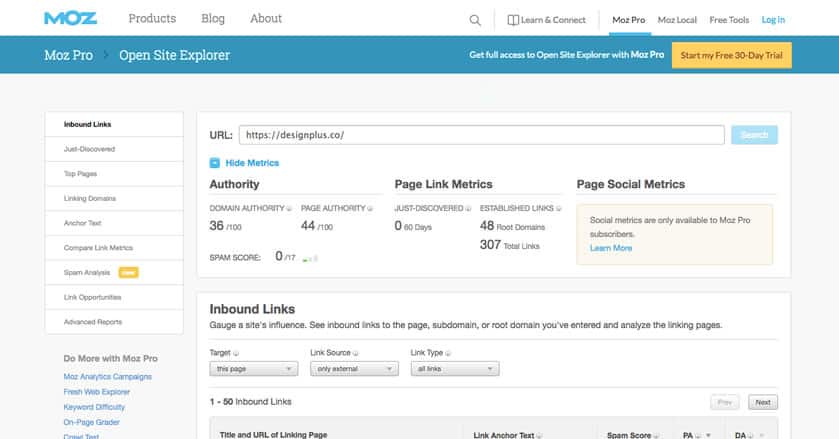Click the '1 - 50 Inbound Links' count
Image resolution: width=839 pixels, height=439 pixels.
(250, 402)
